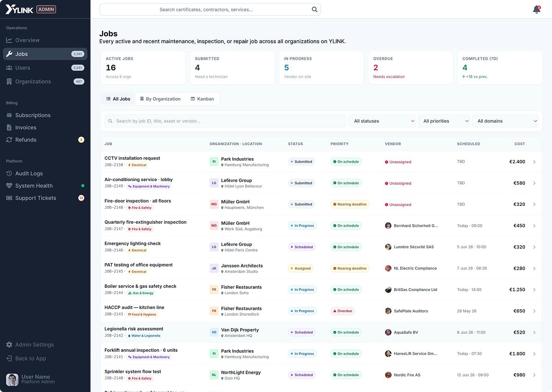Screen dimensions: 552x392
Task: Expand the HACCP audit row chevron
Action: click(534, 311)
